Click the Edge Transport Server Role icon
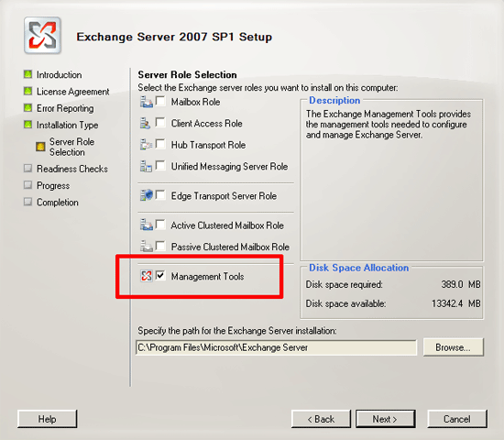This screenshot has width=504, height=440. coord(147,195)
